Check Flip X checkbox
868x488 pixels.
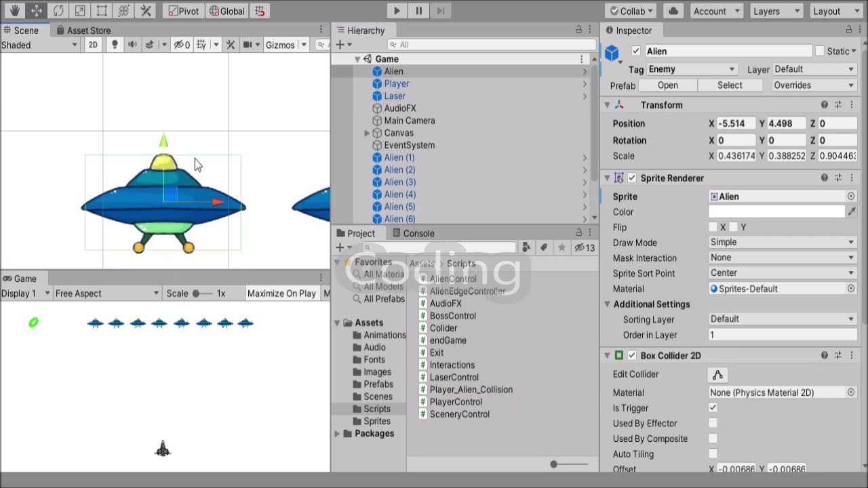click(x=713, y=227)
